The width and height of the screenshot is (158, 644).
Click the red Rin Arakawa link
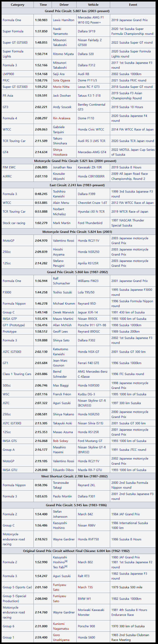coord(61,118)
